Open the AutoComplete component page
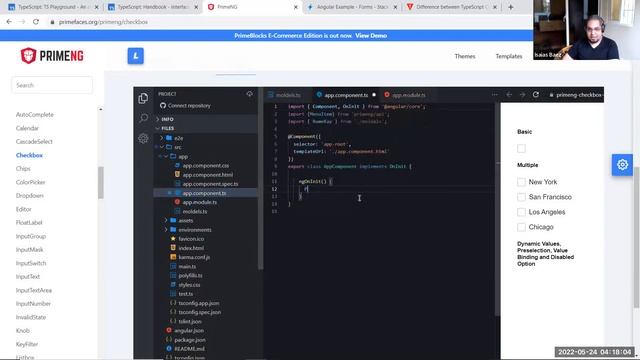Screen dimensions: 640x360 [35, 115]
